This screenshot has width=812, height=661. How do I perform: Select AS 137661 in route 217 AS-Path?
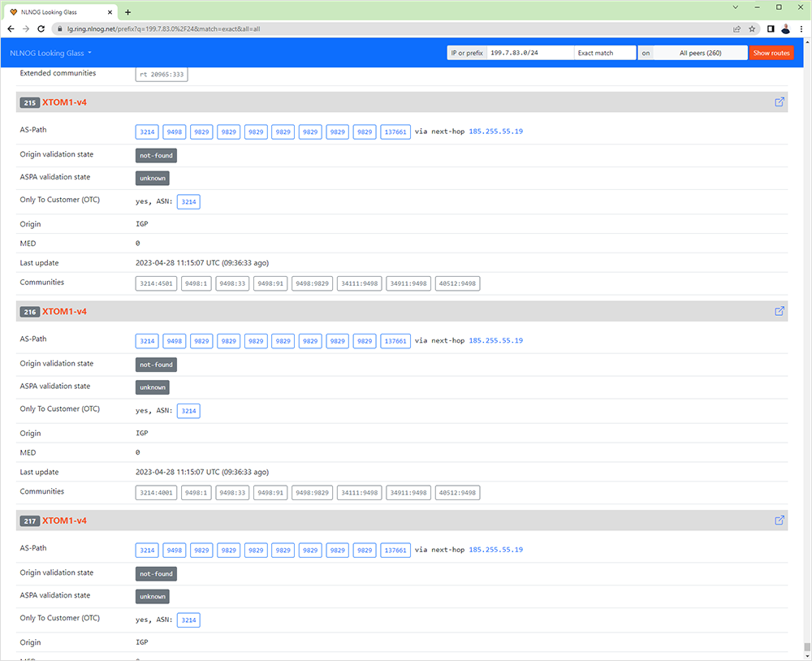[x=395, y=550]
